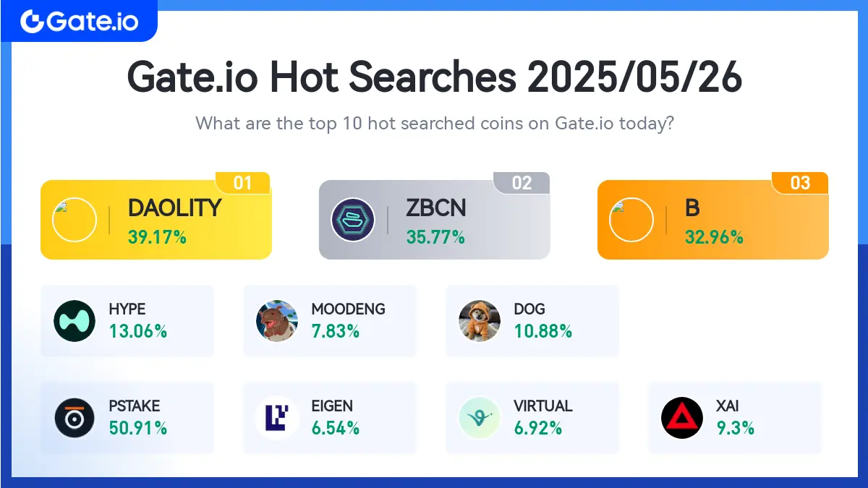Click the PSTAKE 50.91% value

point(138,427)
